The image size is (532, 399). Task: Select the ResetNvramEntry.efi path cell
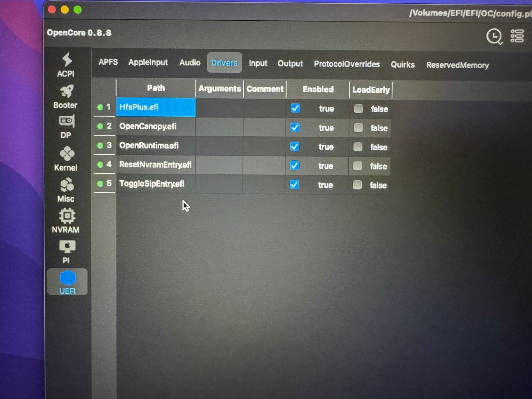click(156, 165)
